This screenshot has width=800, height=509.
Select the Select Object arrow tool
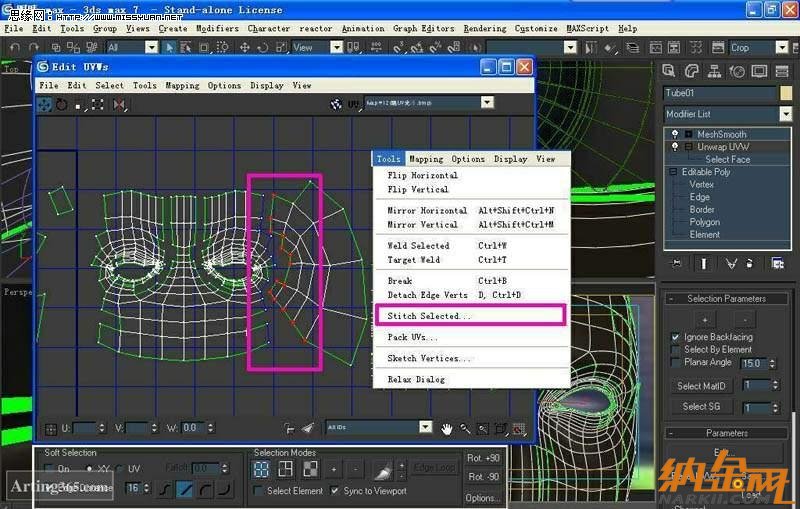169,48
